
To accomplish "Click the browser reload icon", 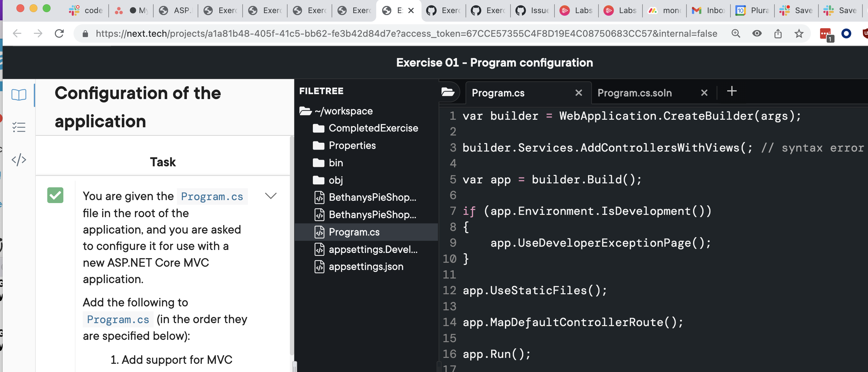I will (59, 33).
